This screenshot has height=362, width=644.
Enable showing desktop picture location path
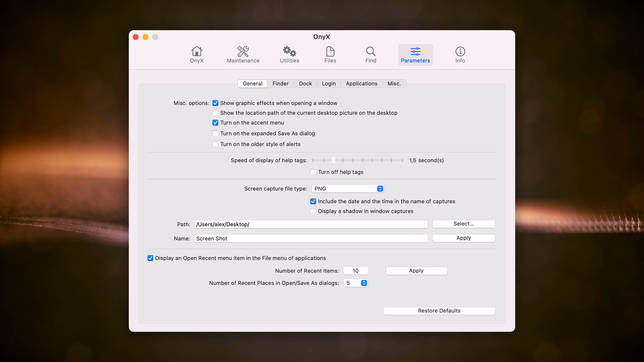click(215, 113)
